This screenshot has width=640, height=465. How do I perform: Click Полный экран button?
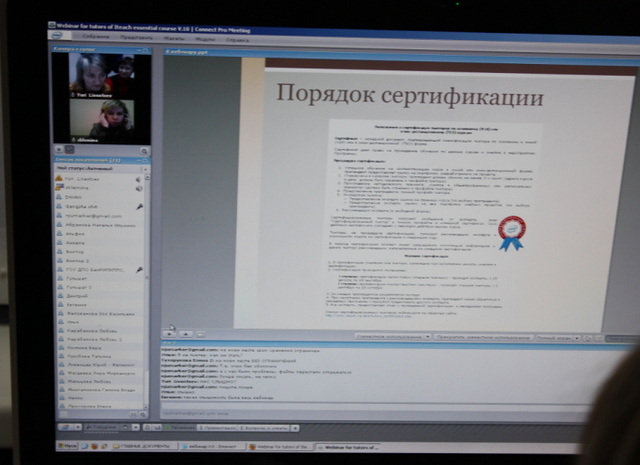[554, 338]
